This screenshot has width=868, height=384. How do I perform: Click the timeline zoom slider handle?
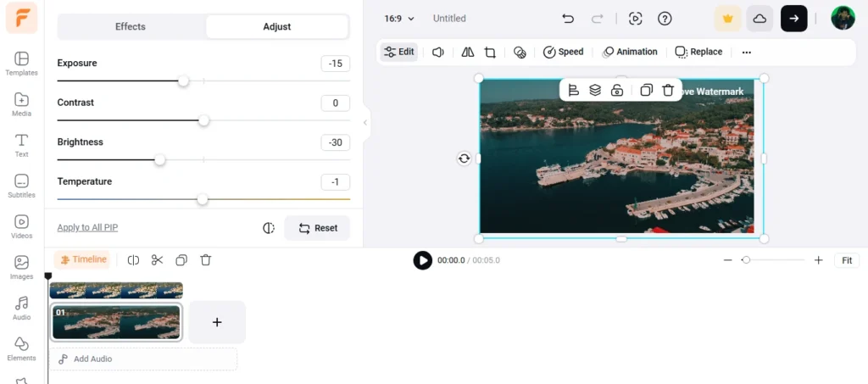coord(746,260)
